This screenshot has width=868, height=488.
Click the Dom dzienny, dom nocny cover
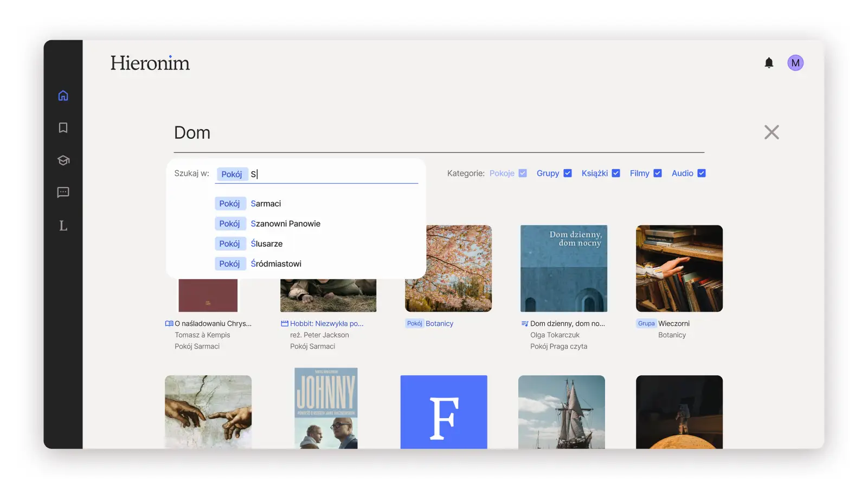(x=564, y=268)
